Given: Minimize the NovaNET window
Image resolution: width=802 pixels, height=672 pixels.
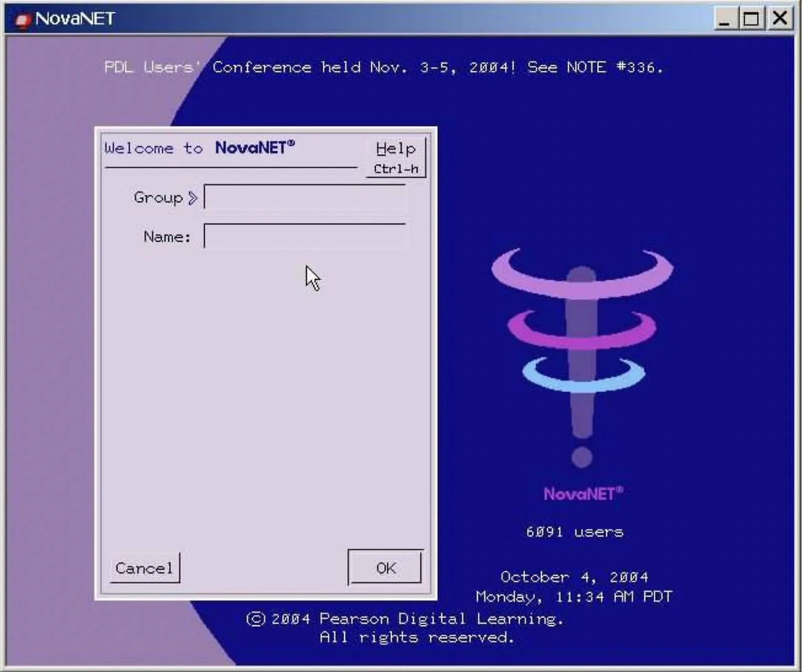Looking at the screenshot, I should click(725, 18).
